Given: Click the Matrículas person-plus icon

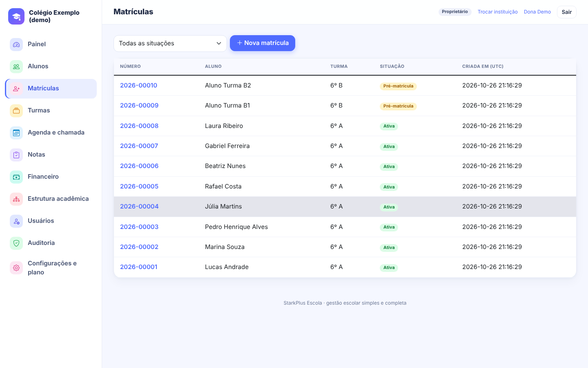Looking at the screenshot, I should 16,88.
